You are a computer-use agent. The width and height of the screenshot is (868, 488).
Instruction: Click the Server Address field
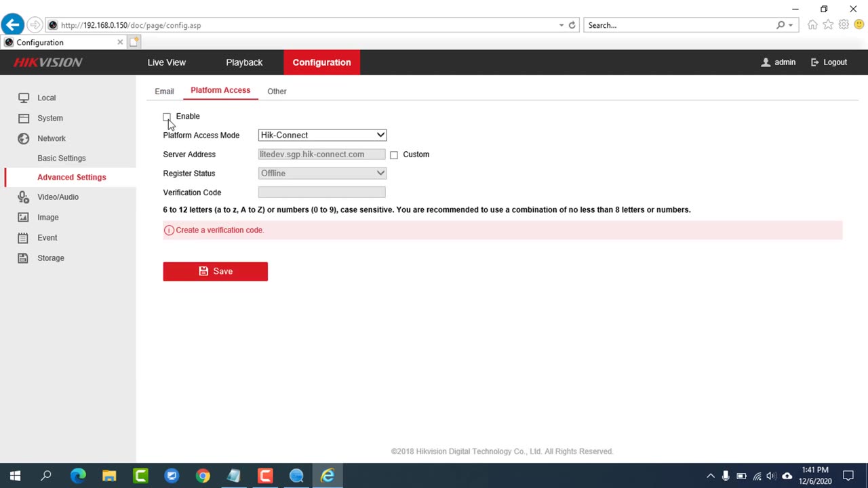click(321, 155)
